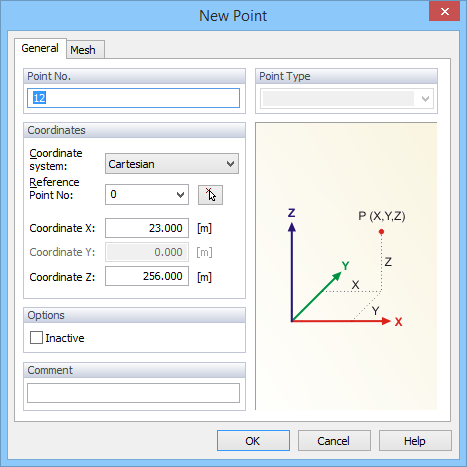Enable the Inactive checkbox
Screen dimensions: 467x467
[x=36, y=337]
